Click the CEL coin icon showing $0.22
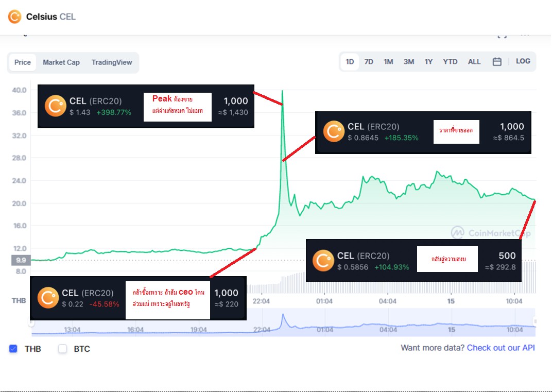This screenshot has height=392, width=552. coord(48,298)
